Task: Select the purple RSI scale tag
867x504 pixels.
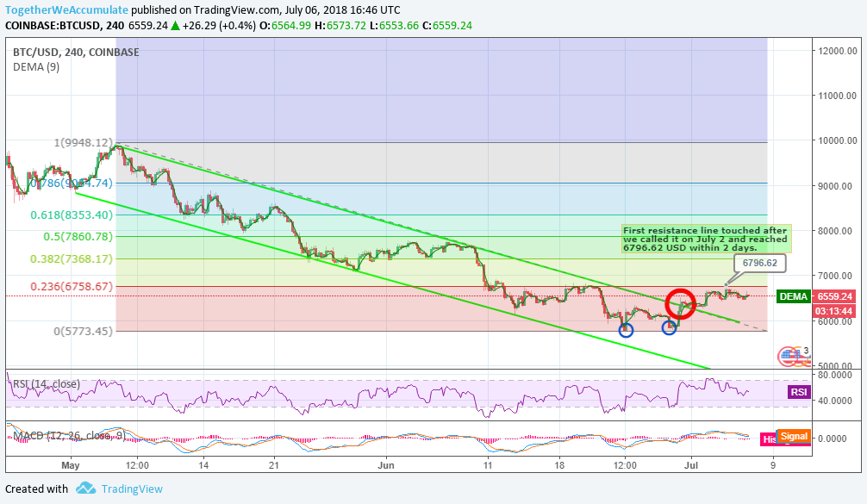Action: pos(798,392)
